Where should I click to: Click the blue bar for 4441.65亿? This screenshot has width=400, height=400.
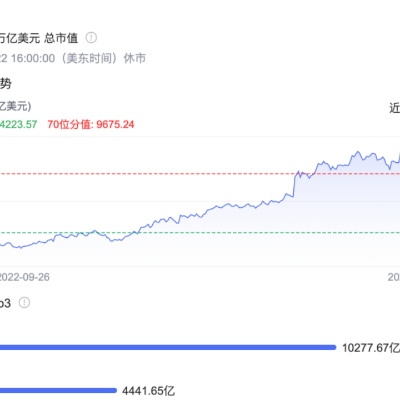tap(58, 390)
